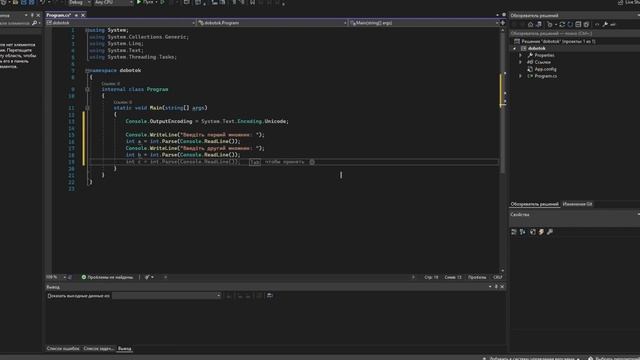The image size is (640, 360).
Task: Close the Program.cs tab
Action: pyautogui.click(x=83, y=15)
